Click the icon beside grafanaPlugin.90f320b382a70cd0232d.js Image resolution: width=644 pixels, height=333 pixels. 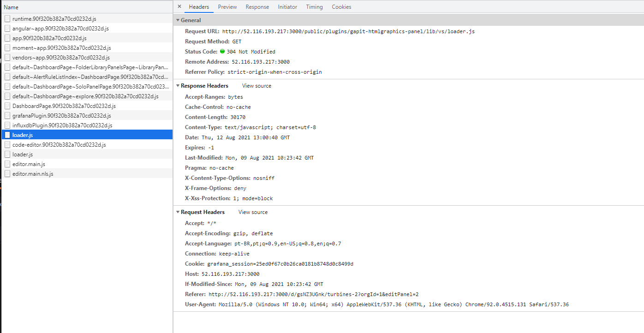[x=7, y=115]
